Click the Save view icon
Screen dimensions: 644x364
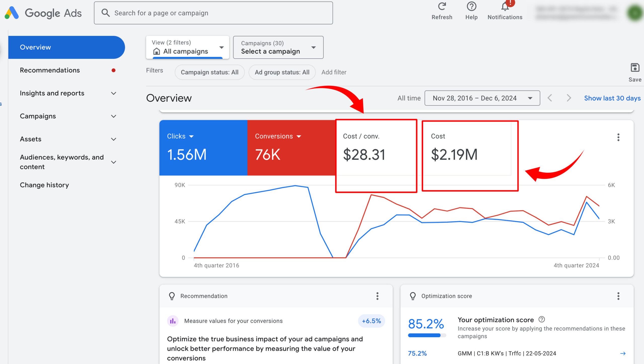click(635, 68)
